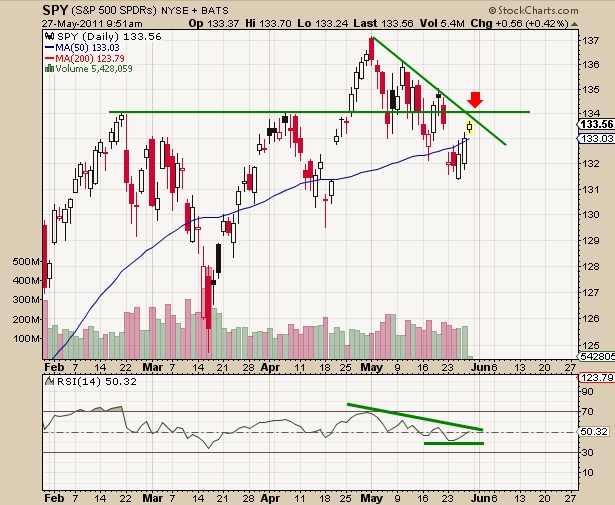
Task: Click the 100M volume-axis label
Action: pos(27,338)
